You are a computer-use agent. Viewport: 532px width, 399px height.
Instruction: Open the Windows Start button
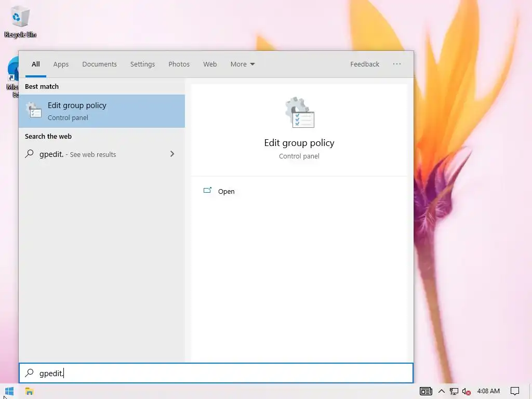pos(9,391)
